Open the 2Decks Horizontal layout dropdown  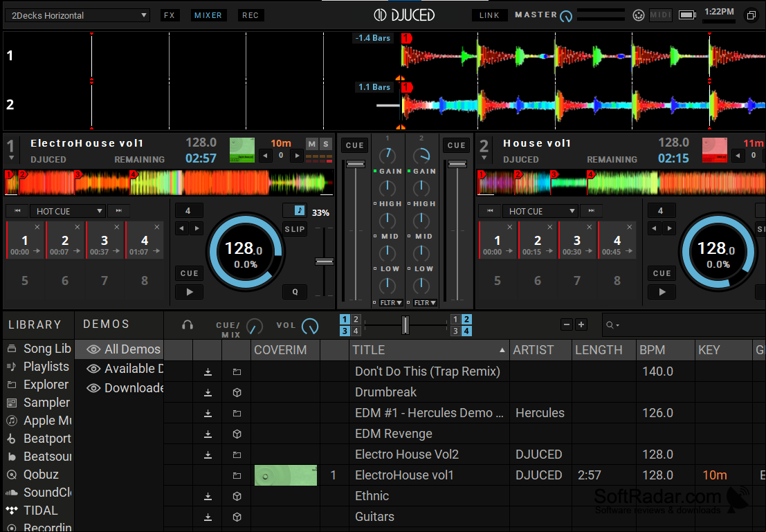77,15
